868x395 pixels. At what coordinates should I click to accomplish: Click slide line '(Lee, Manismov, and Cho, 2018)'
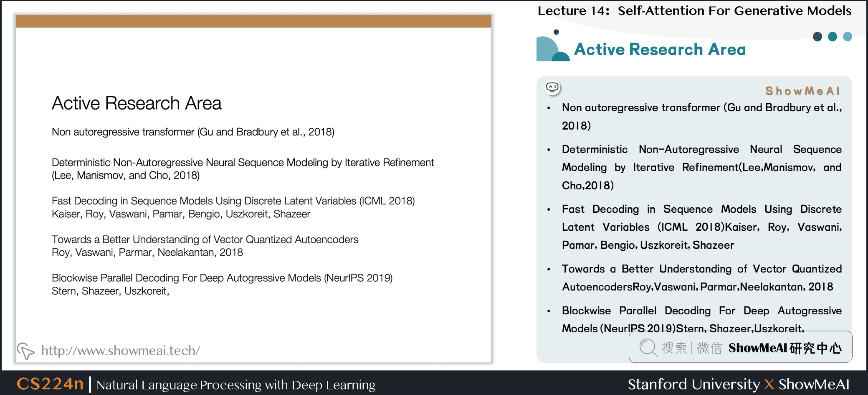[x=126, y=176]
